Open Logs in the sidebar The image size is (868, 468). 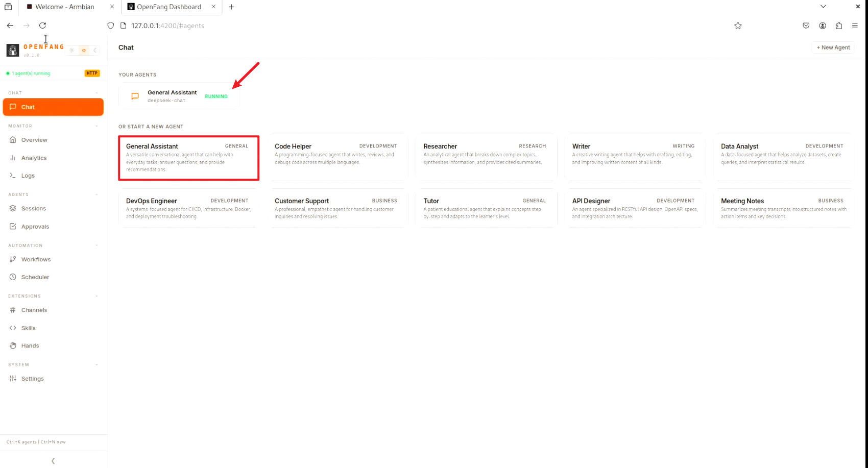click(28, 176)
